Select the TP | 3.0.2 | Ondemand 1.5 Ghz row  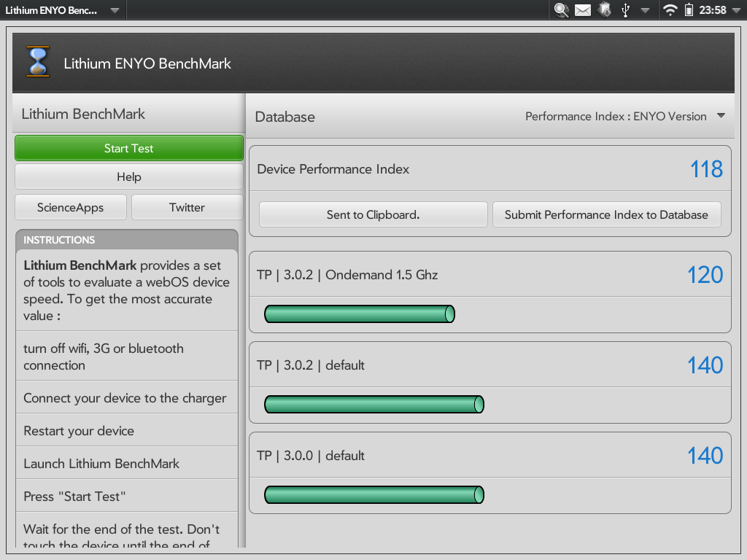point(490,275)
